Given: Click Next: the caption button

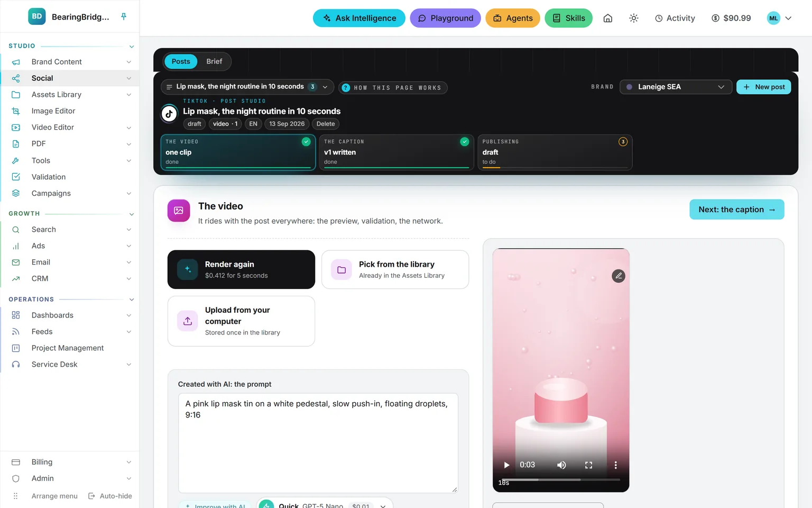Looking at the screenshot, I should tap(737, 210).
